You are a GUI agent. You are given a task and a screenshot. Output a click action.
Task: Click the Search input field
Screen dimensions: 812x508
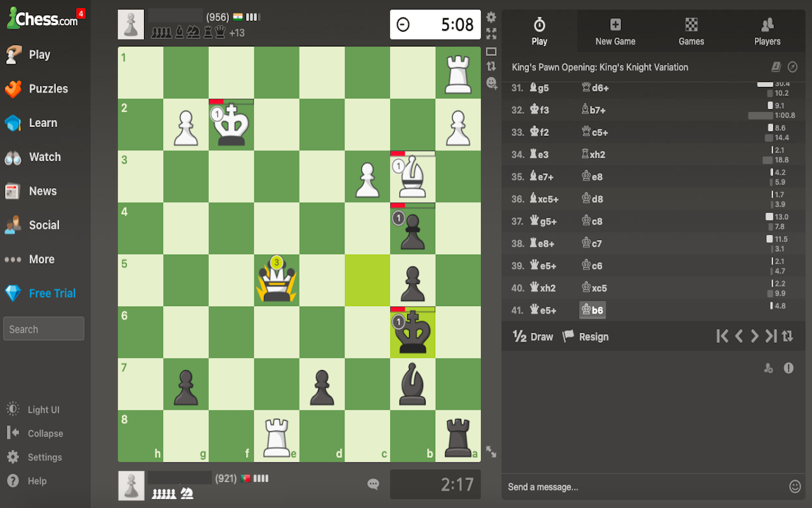[43, 328]
